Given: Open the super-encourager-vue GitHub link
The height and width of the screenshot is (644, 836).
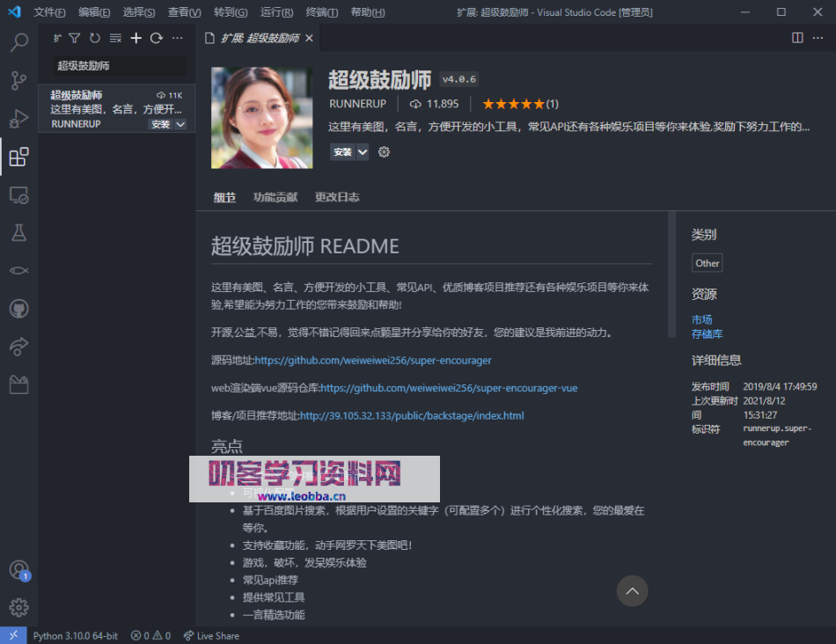Looking at the screenshot, I should point(449,388).
